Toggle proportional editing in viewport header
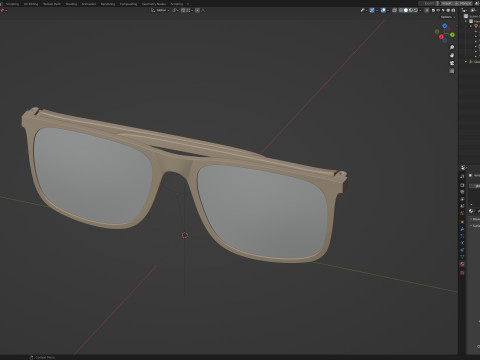 [197, 10]
